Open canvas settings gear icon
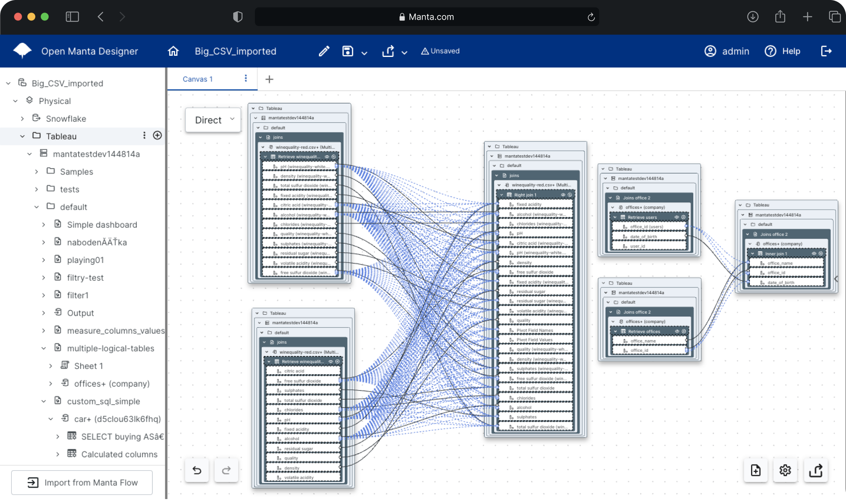Viewport: 846px width, 504px height. 785,470
